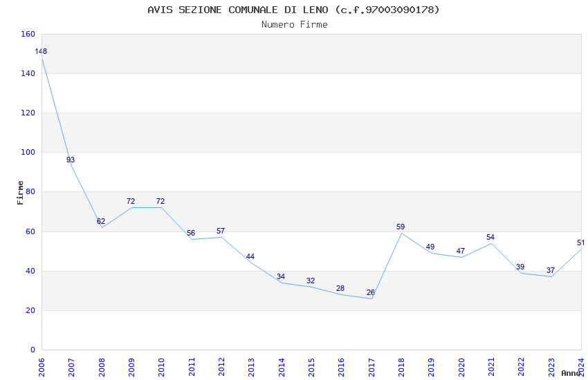Click the 2016 year axis label
The width and height of the screenshot is (588, 380).
342,368
